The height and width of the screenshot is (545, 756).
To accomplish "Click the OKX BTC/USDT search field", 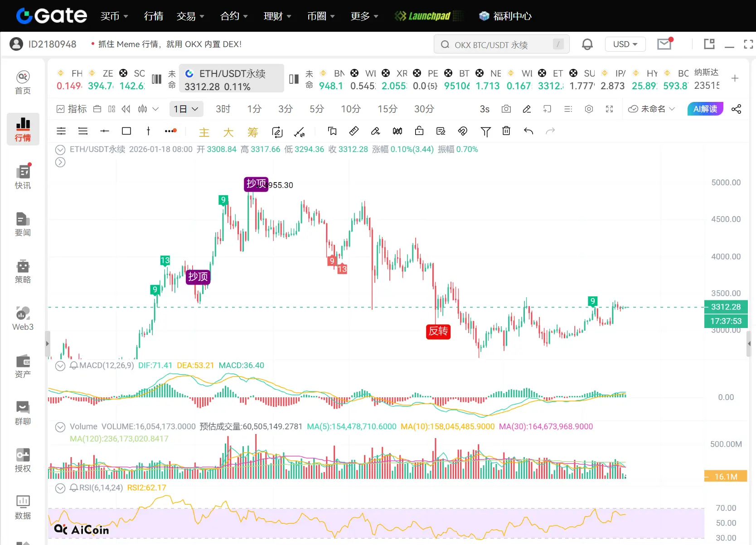I will pos(501,44).
